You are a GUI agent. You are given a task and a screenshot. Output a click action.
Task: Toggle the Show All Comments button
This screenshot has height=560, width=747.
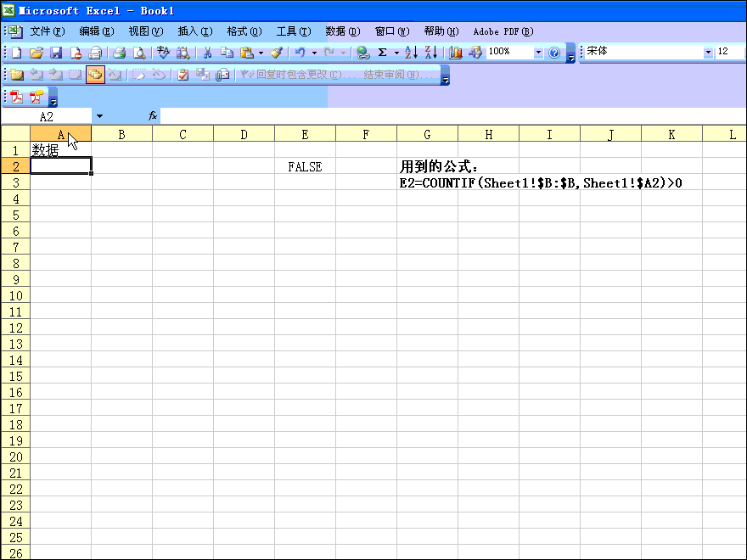tap(94, 75)
